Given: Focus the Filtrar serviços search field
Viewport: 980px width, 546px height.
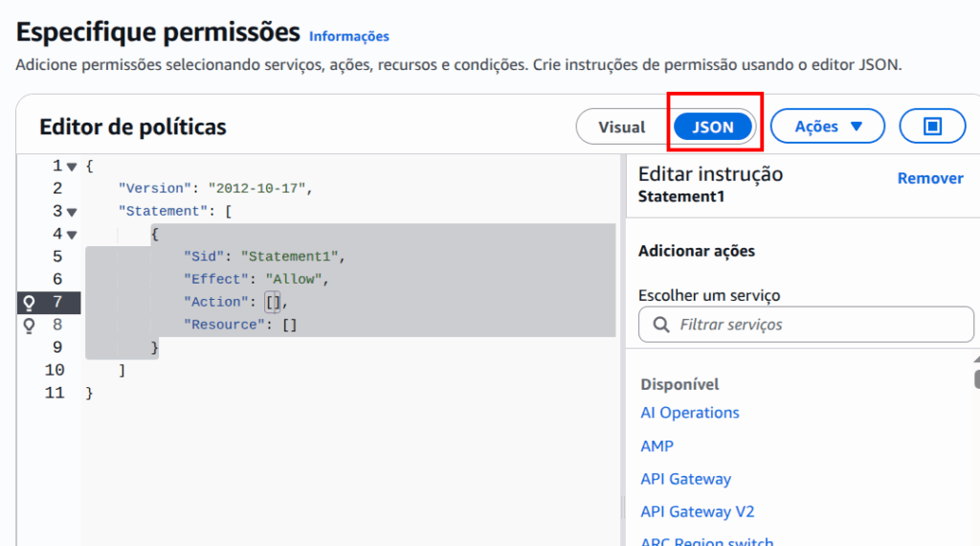Looking at the screenshot, I should [806, 324].
